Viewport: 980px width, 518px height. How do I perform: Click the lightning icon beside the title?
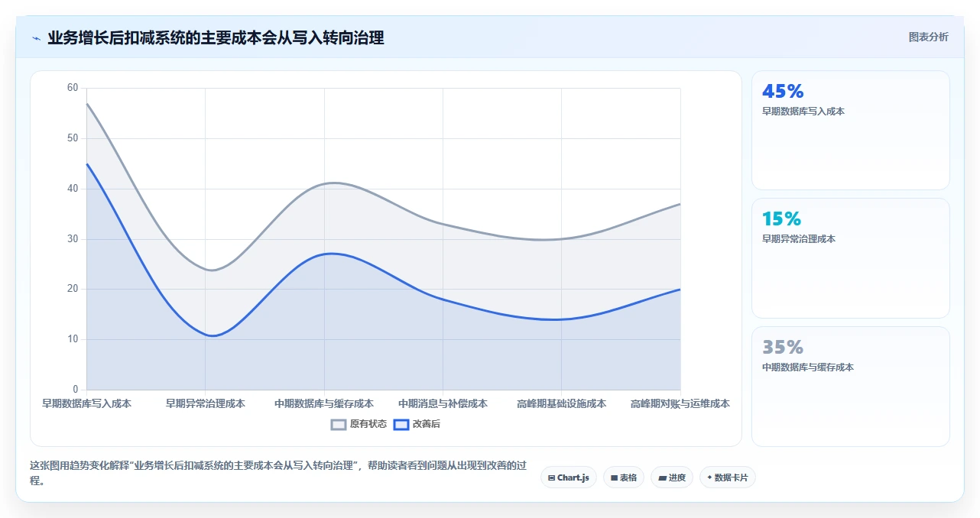point(36,37)
